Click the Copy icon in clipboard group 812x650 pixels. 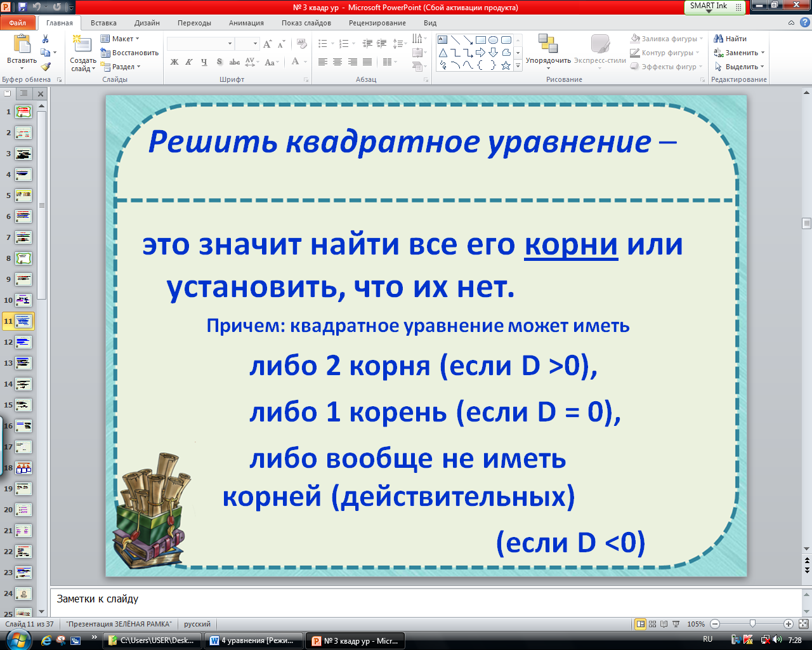(x=45, y=53)
